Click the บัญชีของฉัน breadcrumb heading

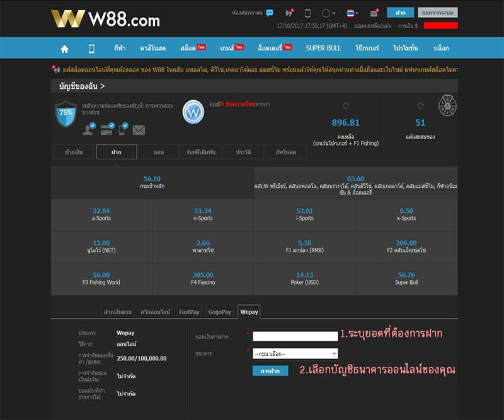(x=82, y=86)
